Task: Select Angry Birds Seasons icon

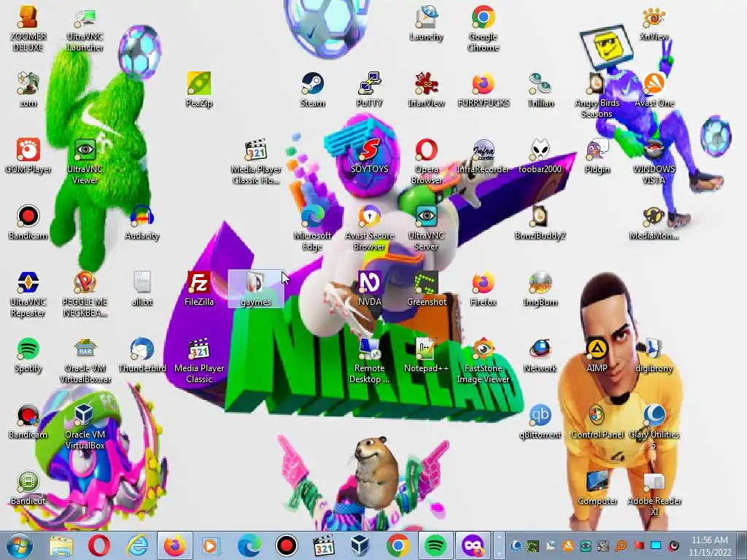Action: (597, 95)
